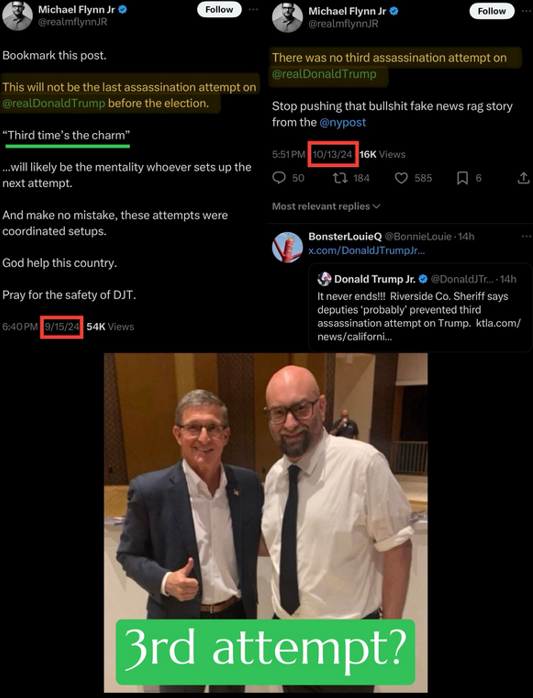Open the @nypost mention link
Viewport: 533px width, 698px height.
pyautogui.click(x=342, y=122)
